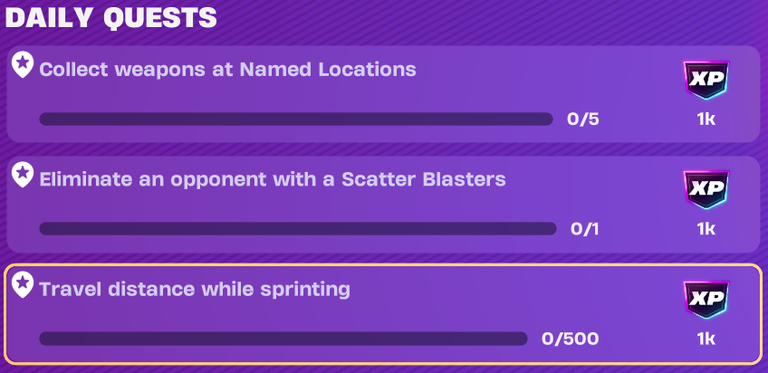Click the highlighted sprinting quest card border area
Viewport: 768px width, 373px height.
tap(384, 314)
